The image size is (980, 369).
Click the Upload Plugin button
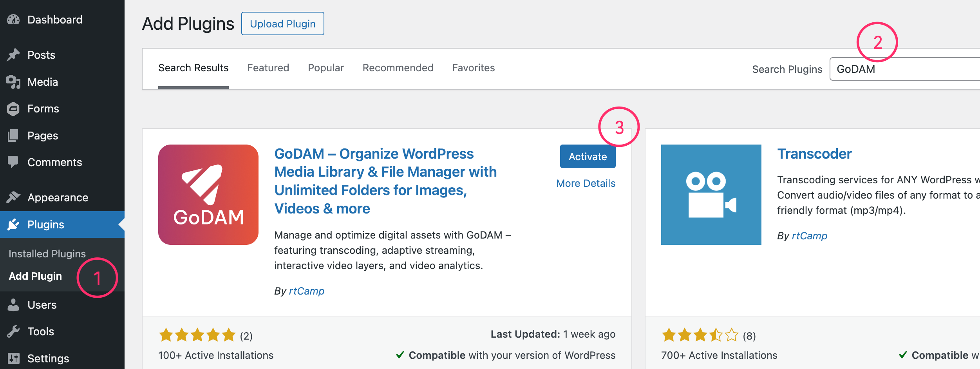coord(282,24)
